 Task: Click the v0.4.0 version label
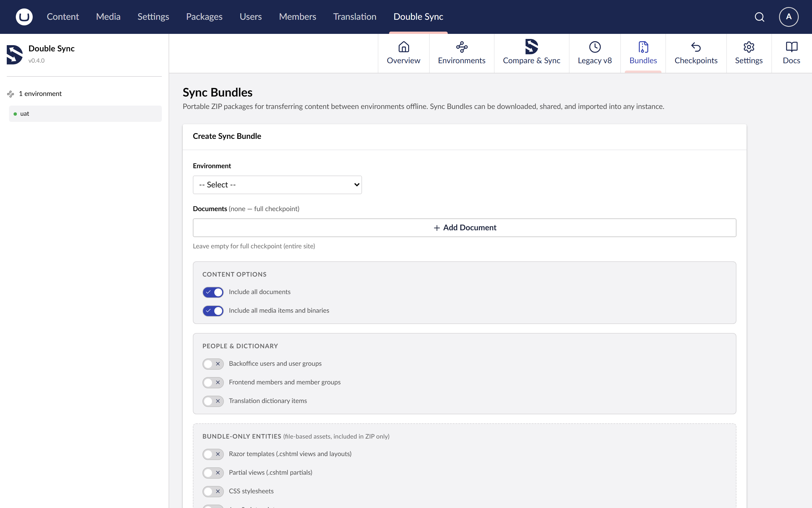click(x=36, y=61)
